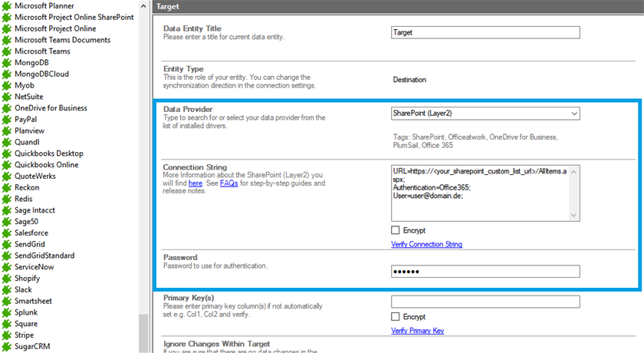
Task: Click the PayPal connector icon
Action: click(7, 119)
